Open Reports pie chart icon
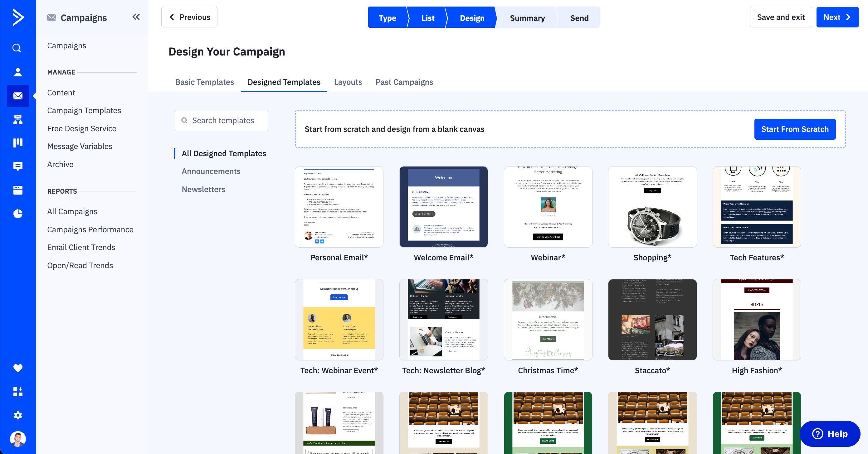Image resolution: width=868 pixels, height=454 pixels. [x=17, y=214]
